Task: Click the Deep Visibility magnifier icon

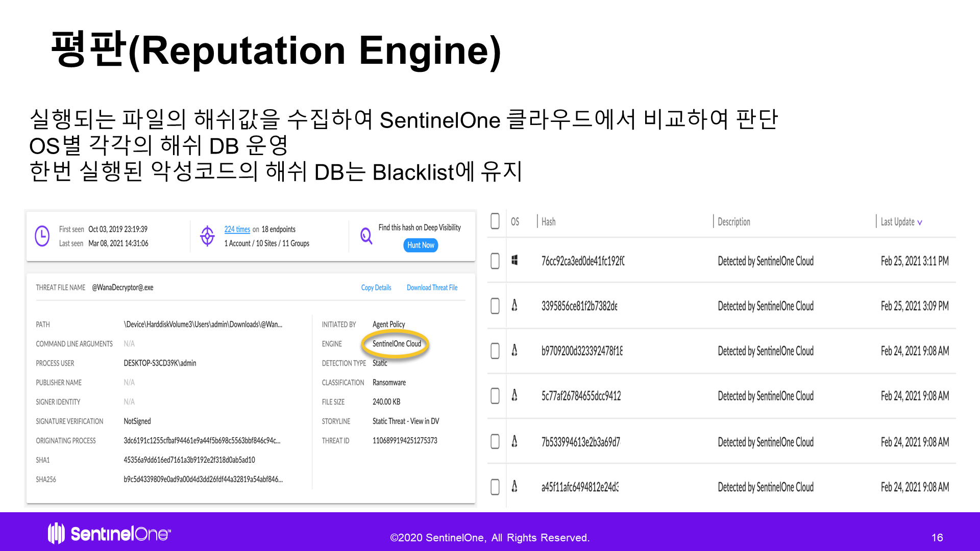Action: click(x=366, y=236)
